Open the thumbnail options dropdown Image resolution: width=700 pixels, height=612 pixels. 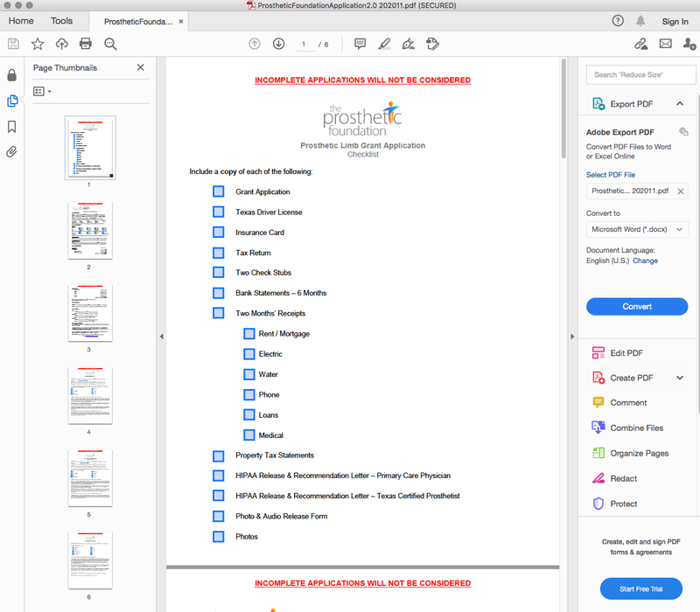(42, 92)
